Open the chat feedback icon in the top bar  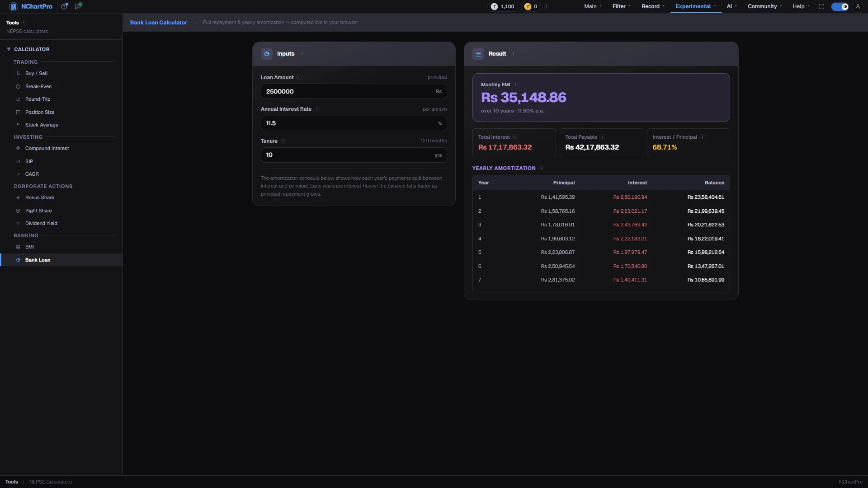click(x=78, y=6)
